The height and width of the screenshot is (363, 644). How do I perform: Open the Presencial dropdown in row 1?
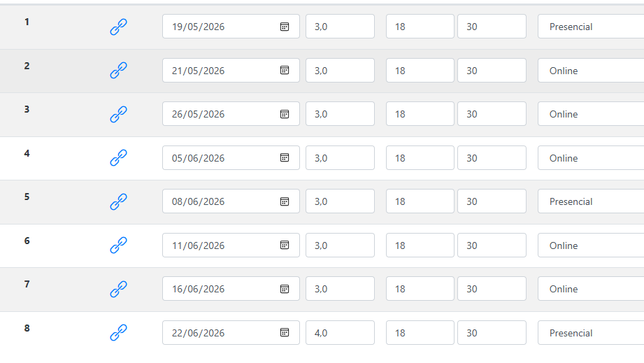pos(590,27)
